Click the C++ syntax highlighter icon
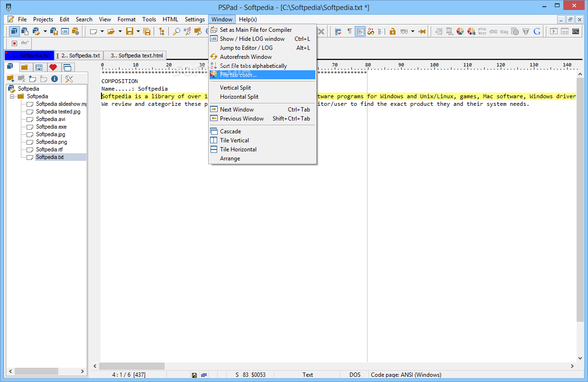This screenshot has width=588, height=382. (371, 31)
